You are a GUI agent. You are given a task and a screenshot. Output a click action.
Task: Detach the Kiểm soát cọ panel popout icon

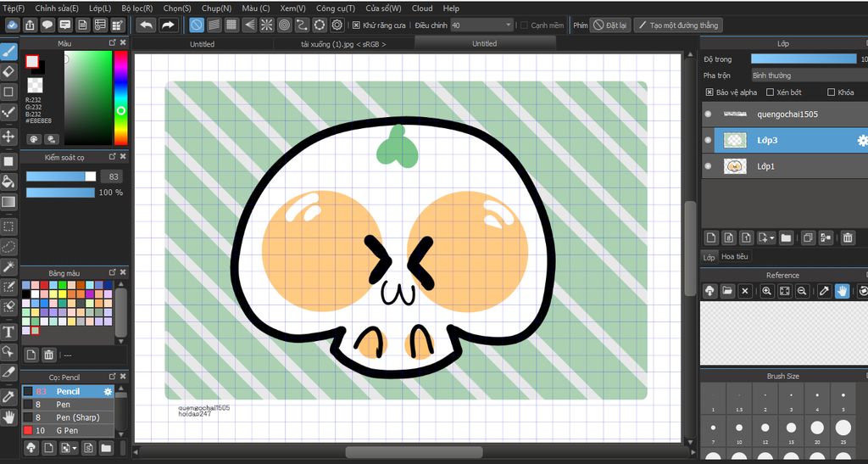click(113, 157)
